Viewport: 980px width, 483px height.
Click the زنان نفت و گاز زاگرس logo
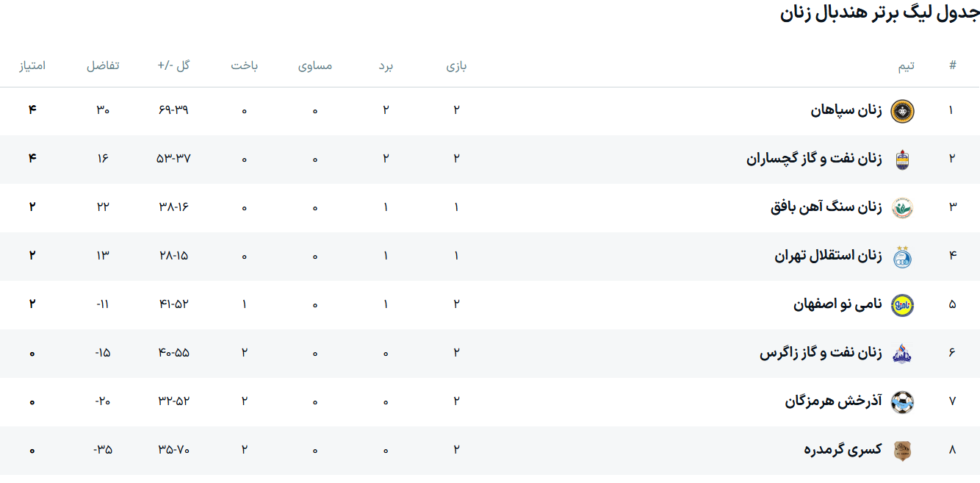(x=902, y=354)
